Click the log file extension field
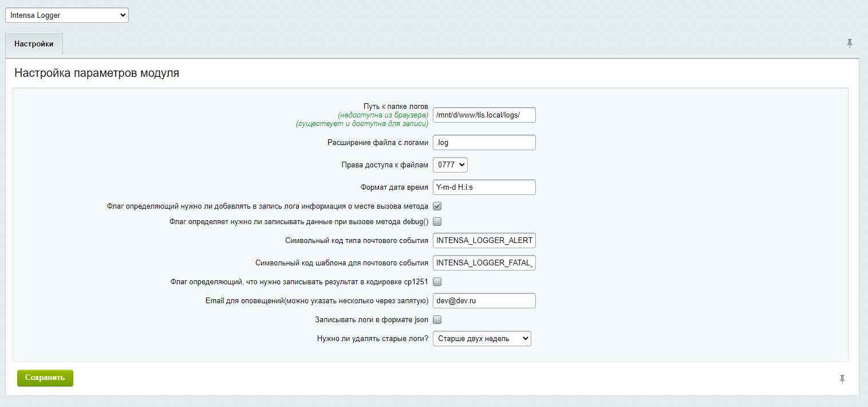Screen dimensions: 868x407 (x=484, y=143)
